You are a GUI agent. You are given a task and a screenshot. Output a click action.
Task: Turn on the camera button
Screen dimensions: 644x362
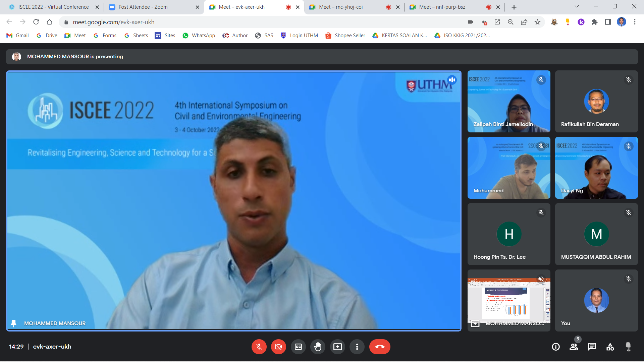tap(278, 347)
